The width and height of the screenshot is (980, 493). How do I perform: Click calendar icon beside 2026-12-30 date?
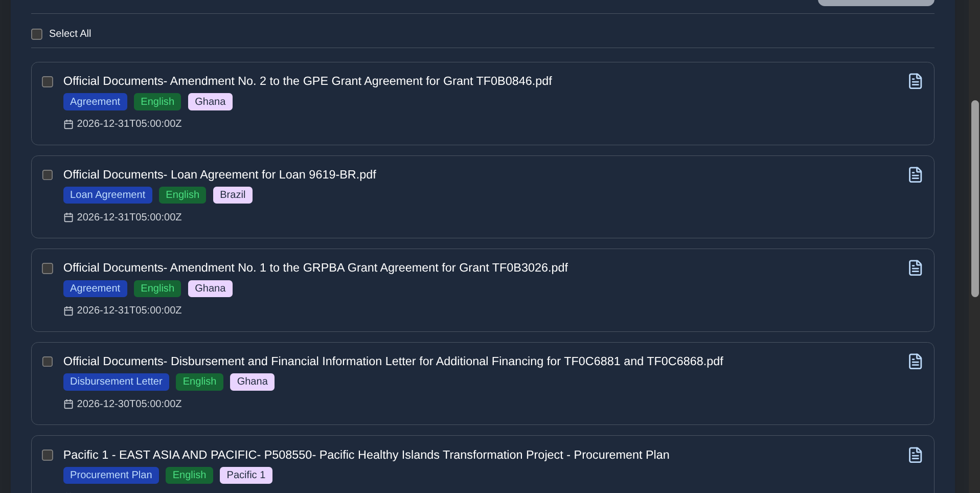coord(69,404)
